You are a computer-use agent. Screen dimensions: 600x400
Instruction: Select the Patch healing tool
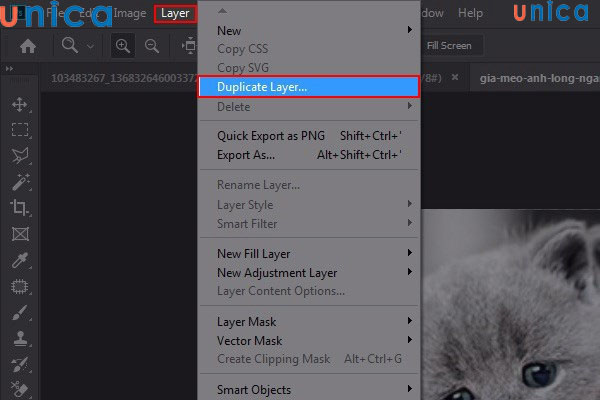20,286
